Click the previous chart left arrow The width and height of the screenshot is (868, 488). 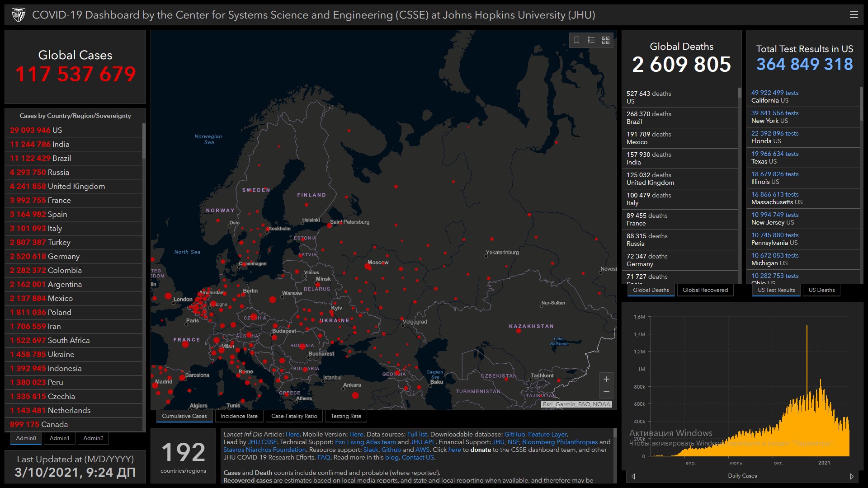[x=633, y=476]
